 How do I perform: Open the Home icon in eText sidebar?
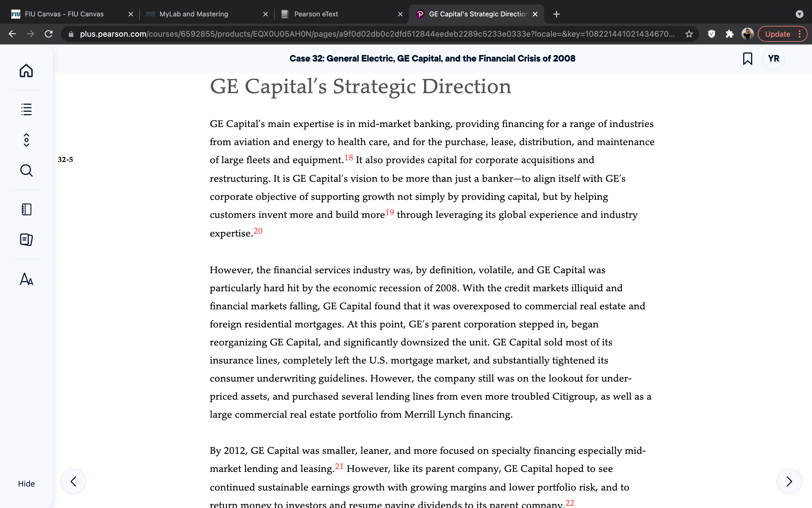(26, 71)
